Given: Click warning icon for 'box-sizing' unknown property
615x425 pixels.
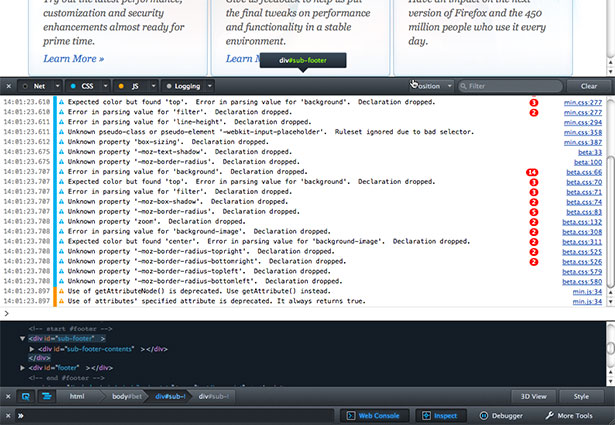Looking at the screenshot, I should click(x=61, y=142).
